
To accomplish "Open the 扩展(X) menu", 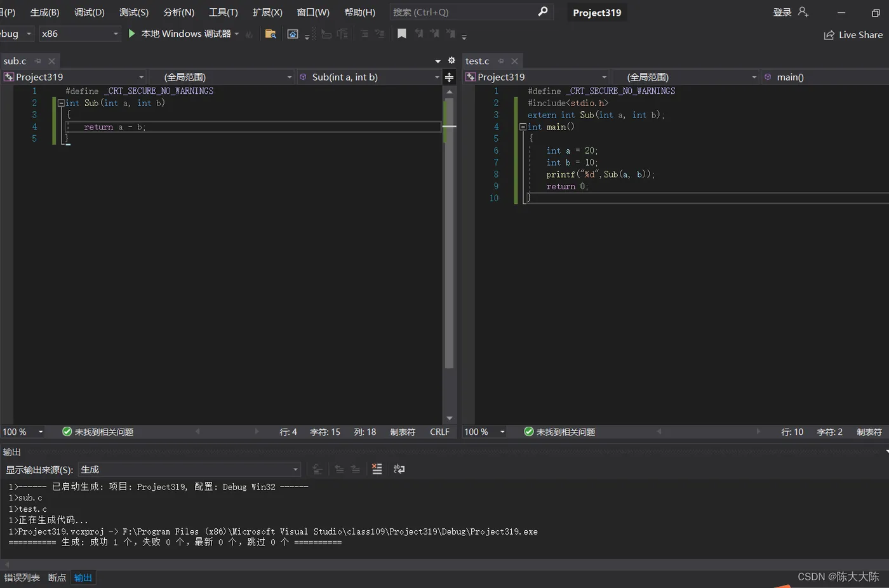I will point(267,12).
